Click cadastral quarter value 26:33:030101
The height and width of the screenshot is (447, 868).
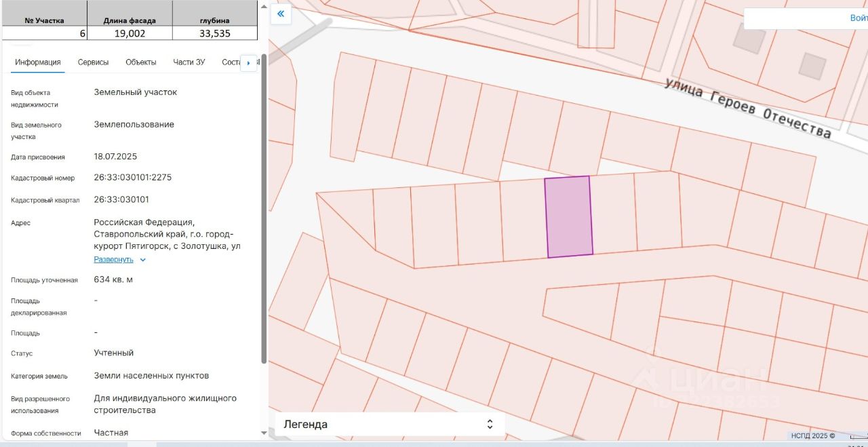(121, 200)
